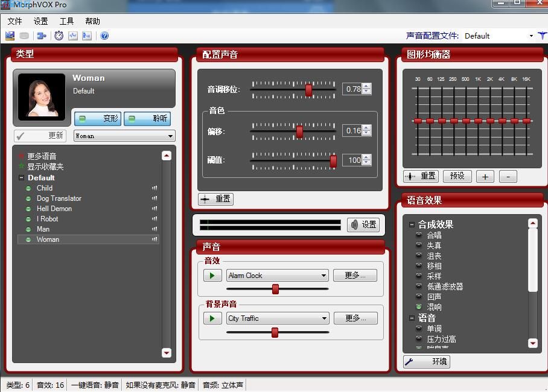Open the speaker 设置 button

point(364,225)
